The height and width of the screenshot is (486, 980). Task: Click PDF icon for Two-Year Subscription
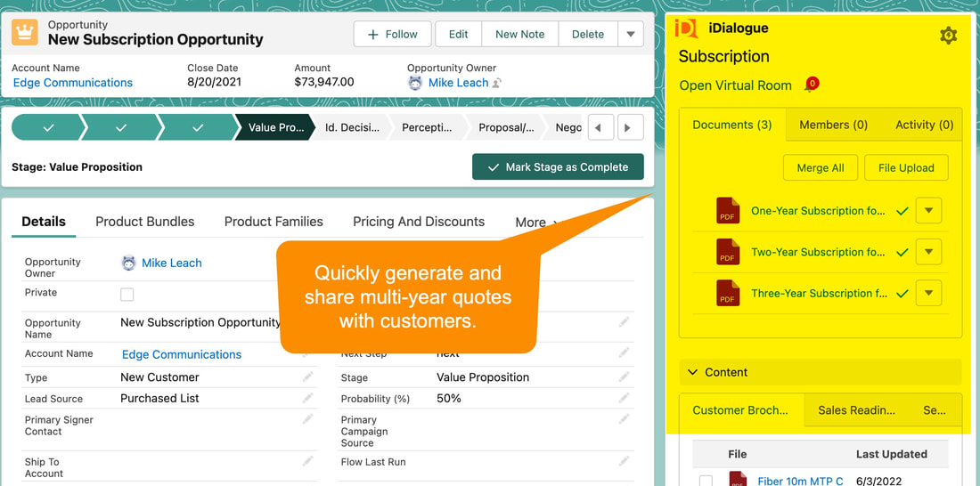pyautogui.click(x=728, y=252)
